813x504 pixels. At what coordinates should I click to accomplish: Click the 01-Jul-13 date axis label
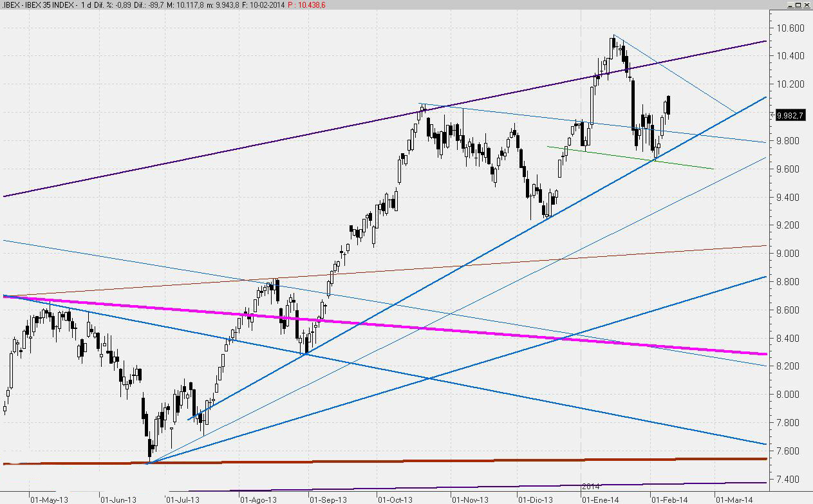point(182,499)
